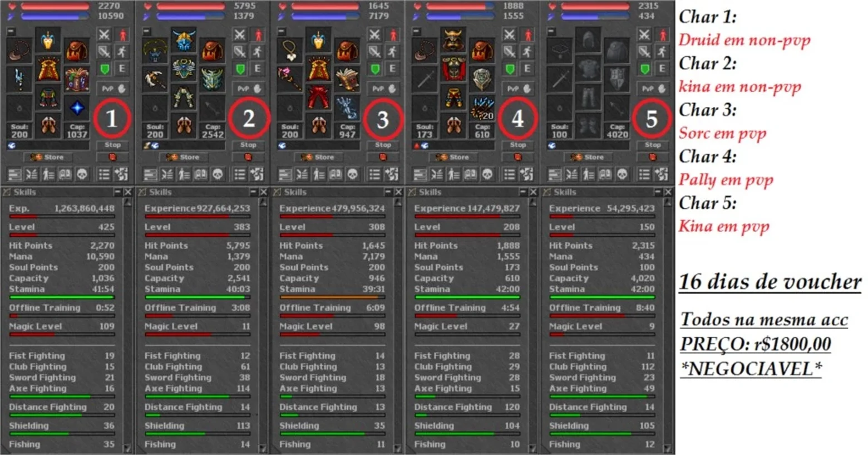This screenshot has width=868, height=455.
Task: Click scroll-up arrow in Level 150 Skills window
Action: pos(667,203)
